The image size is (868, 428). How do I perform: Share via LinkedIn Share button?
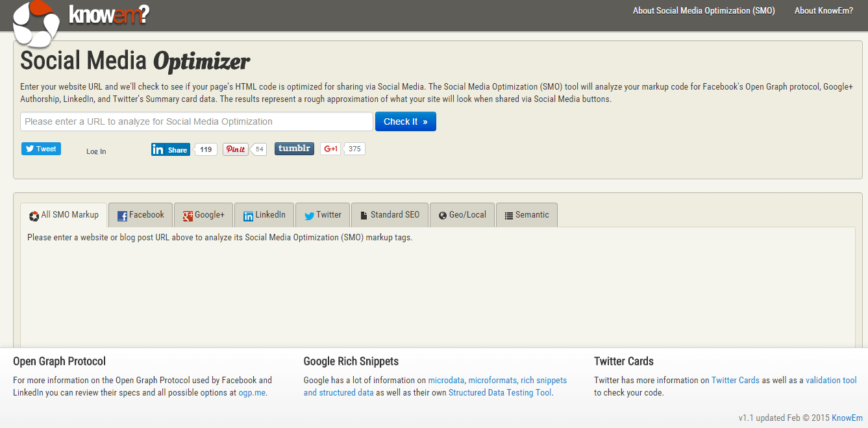click(171, 149)
